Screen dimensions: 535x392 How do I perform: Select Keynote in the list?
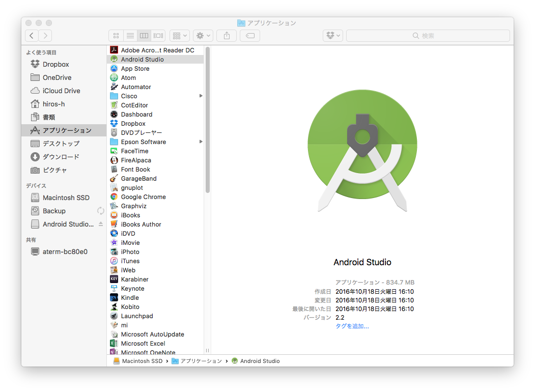click(x=156, y=289)
